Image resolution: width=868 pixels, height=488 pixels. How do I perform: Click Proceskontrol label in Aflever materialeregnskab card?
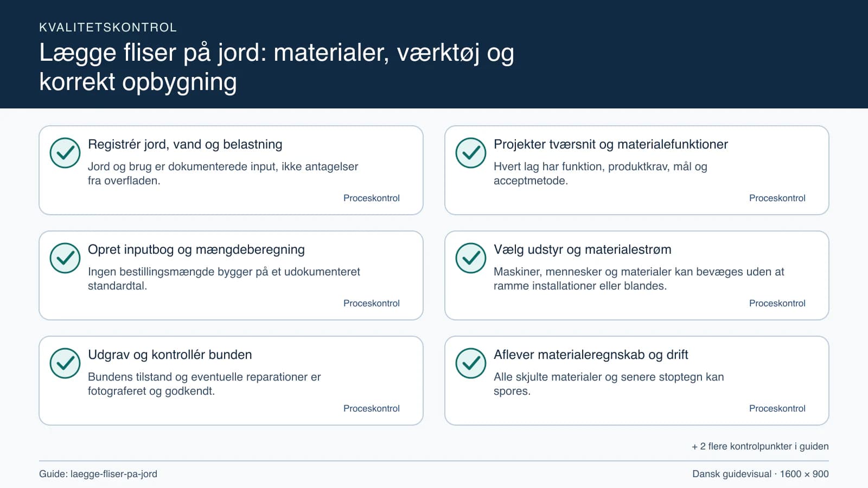[x=777, y=408]
